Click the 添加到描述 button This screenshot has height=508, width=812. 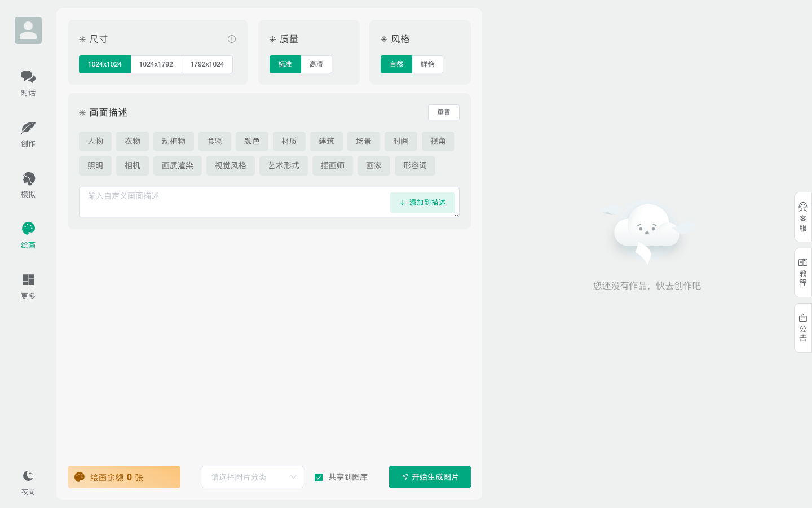422,203
